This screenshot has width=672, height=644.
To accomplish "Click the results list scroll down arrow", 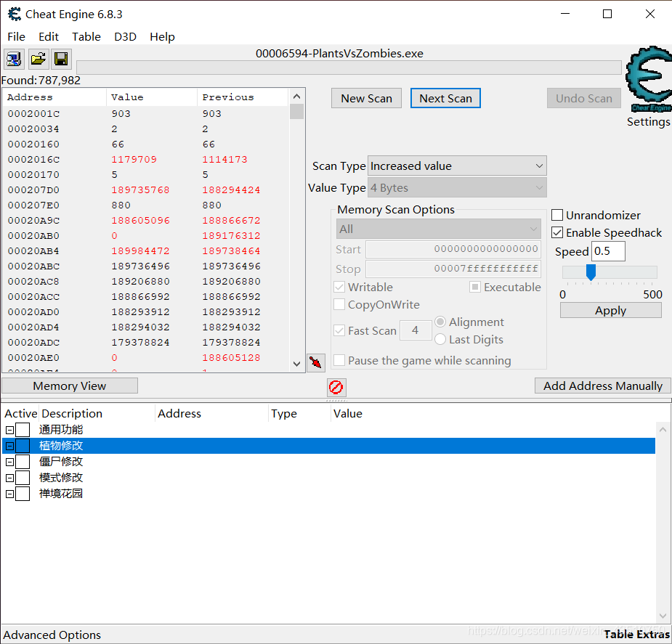I will coord(296,364).
